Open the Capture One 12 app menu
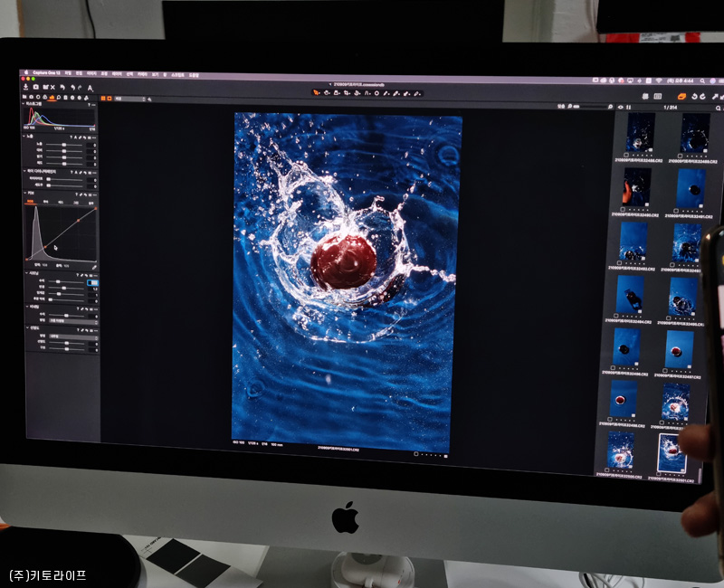The image size is (724, 588). pyautogui.click(x=42, y=72)
